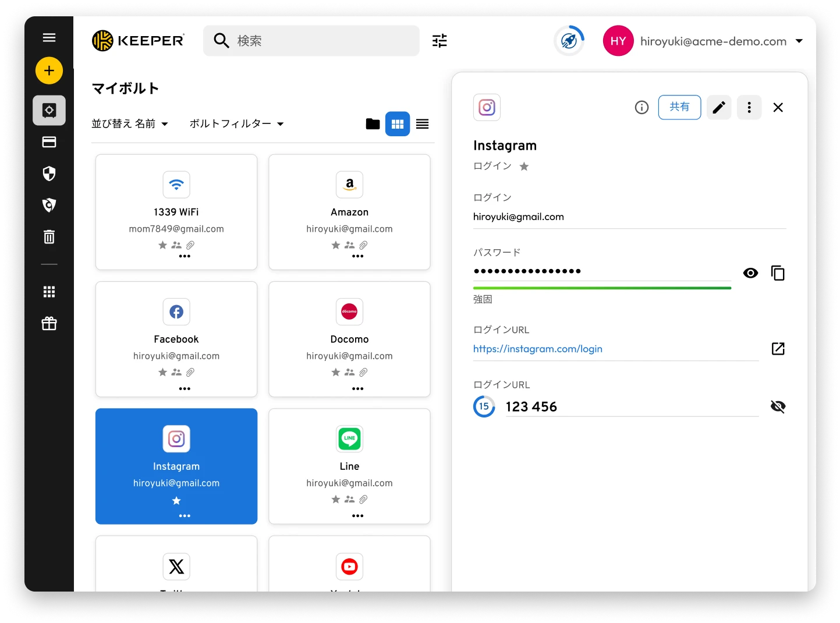The width and height of the screenshot is (840, 623).
Task: Click the green password strength bar
Action: [602, 288]
